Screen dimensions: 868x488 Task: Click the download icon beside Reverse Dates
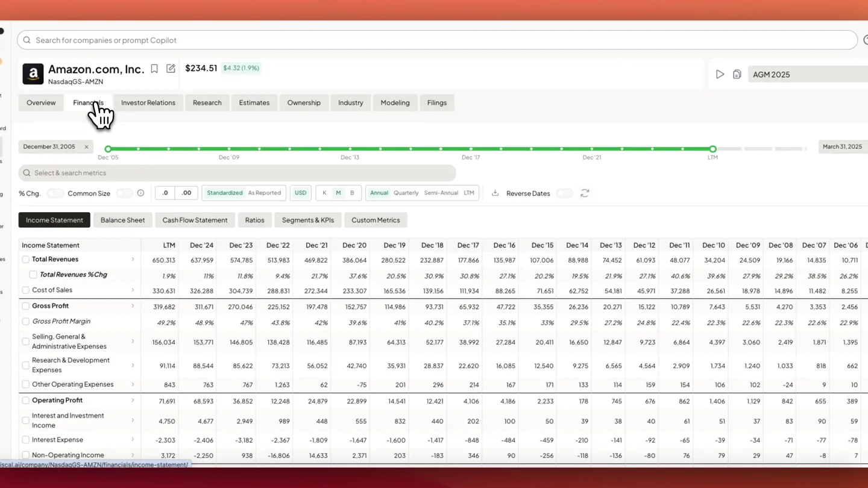[x=495, y=193]
